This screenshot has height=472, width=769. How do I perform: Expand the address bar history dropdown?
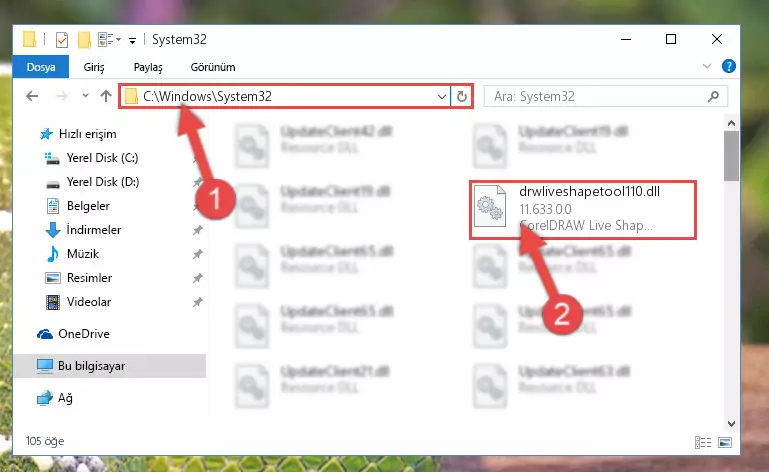(x=441, y=97)
